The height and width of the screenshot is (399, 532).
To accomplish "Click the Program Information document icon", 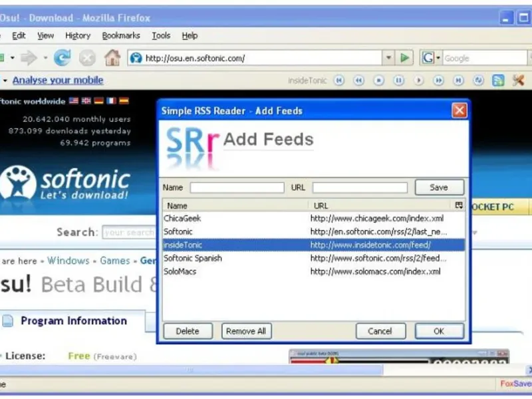I will coord(7,321).
